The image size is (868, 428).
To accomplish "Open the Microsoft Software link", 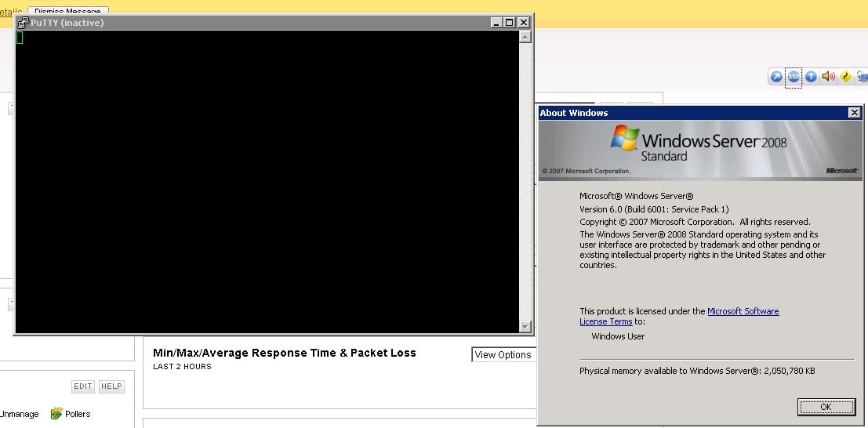I will click(743, 311).
